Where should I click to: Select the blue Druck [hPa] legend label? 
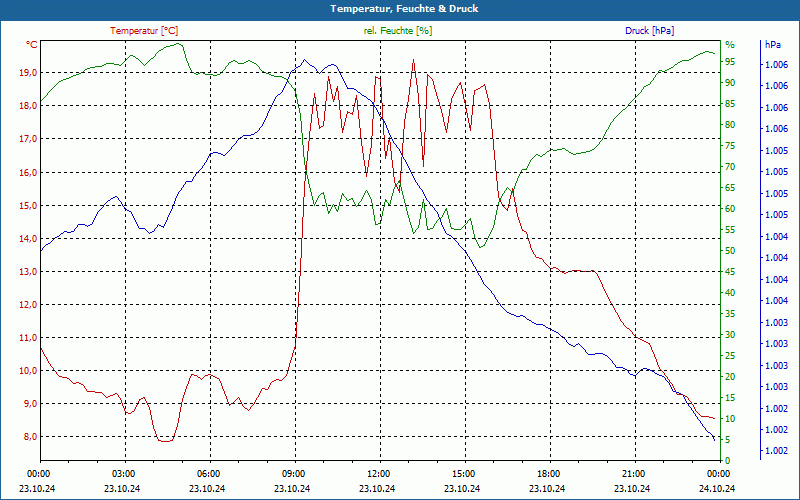(649, 31)
